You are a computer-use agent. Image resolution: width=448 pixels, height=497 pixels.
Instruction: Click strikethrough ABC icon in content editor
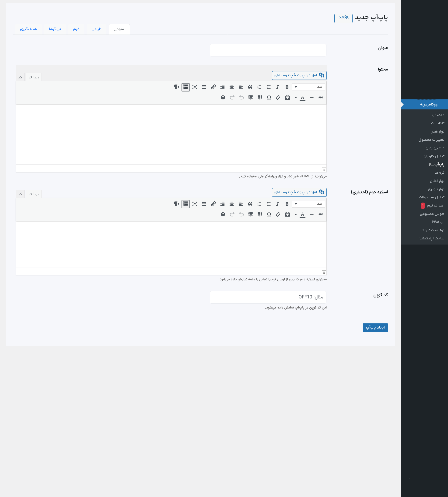(x=321, y=98)
